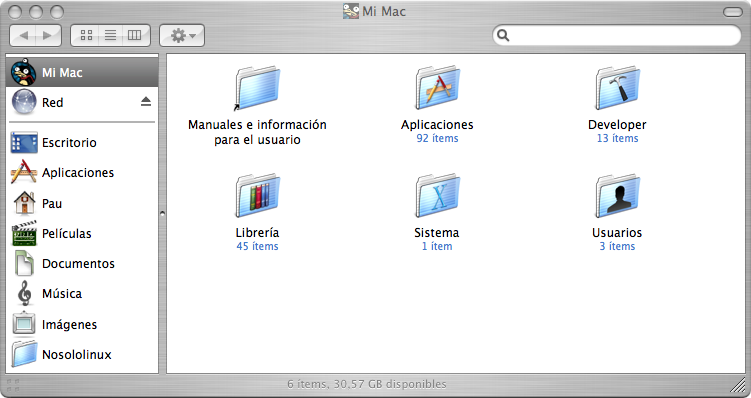Viewport: 751px width, 398px height.
Task: Toggle toolbar with the pill button
Action: click(x=732, y=12)
